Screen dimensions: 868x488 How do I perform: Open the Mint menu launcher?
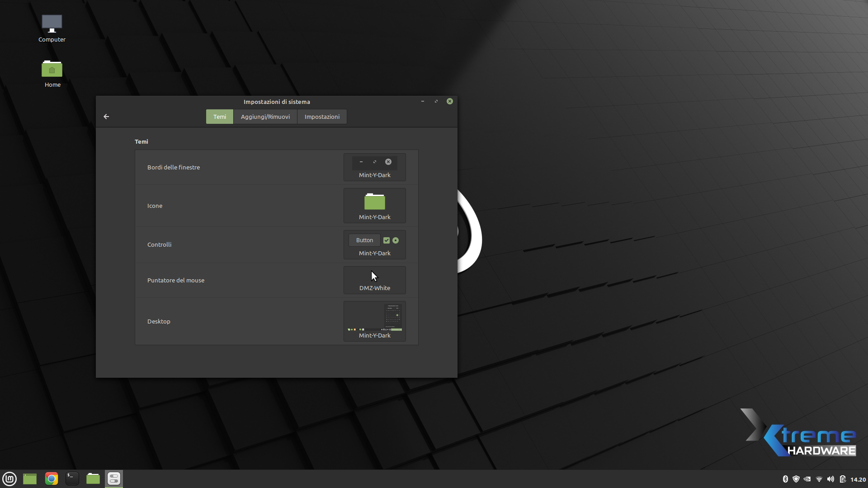[9, 479]
